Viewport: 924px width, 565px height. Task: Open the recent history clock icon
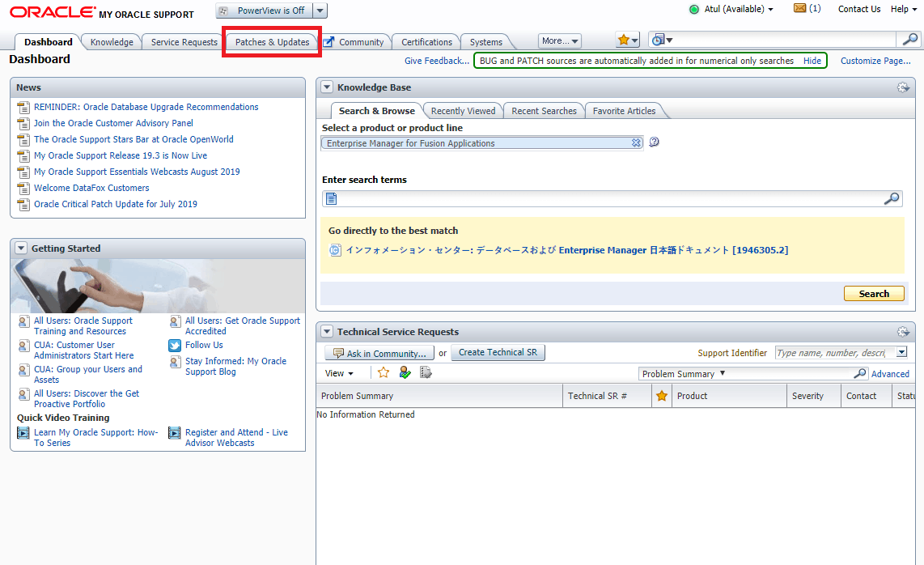tap(662, 40)
